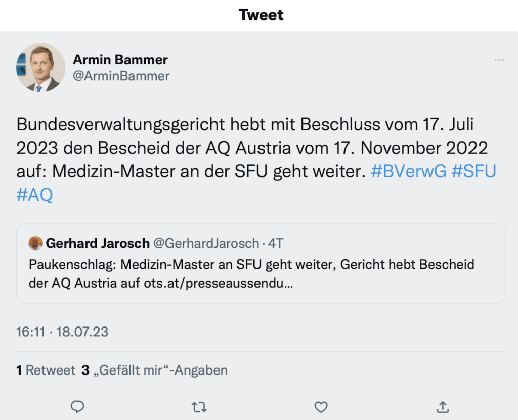Click the @GerhardJarosch handle

coord(206,243)
